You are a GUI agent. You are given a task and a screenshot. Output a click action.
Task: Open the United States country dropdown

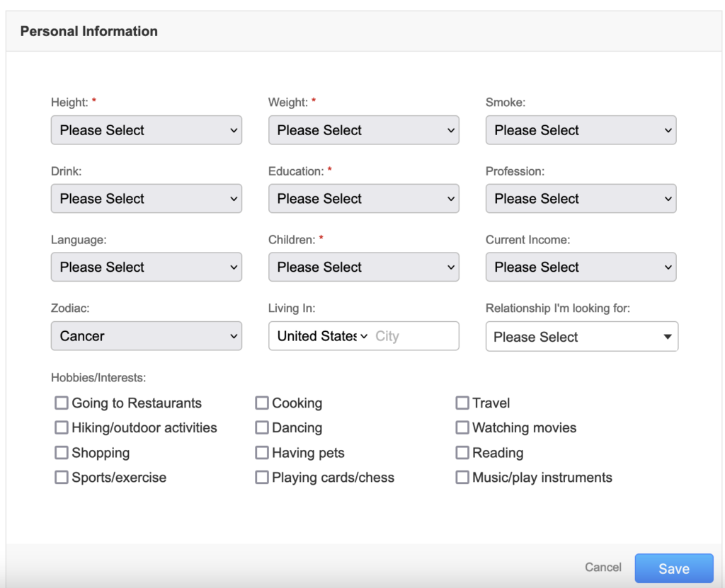322,336
